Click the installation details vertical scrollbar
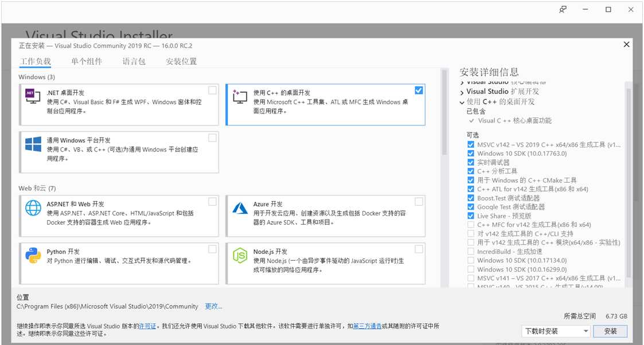The image size is (644, 345). pos(629,184)
